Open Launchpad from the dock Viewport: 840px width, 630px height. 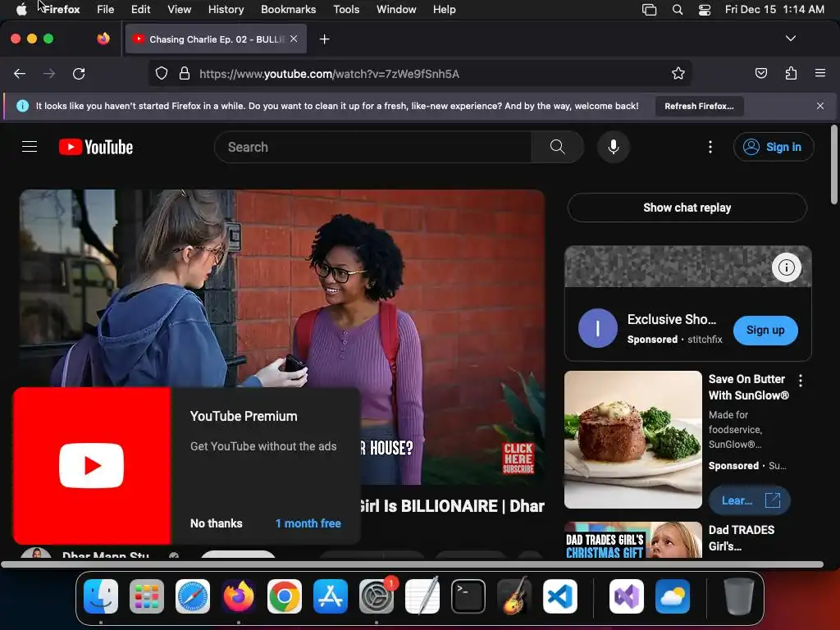point(147,596)
